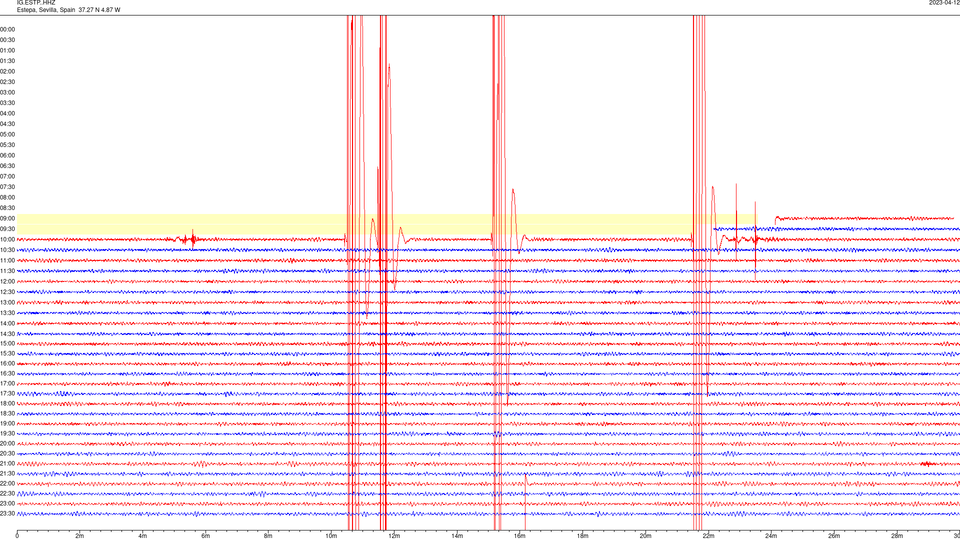Select the 4m tick on the minute axis

(x=142, y=536)
